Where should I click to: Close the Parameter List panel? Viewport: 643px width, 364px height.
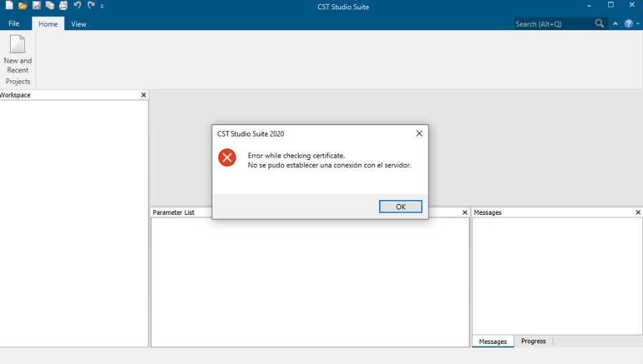point(465,212)
